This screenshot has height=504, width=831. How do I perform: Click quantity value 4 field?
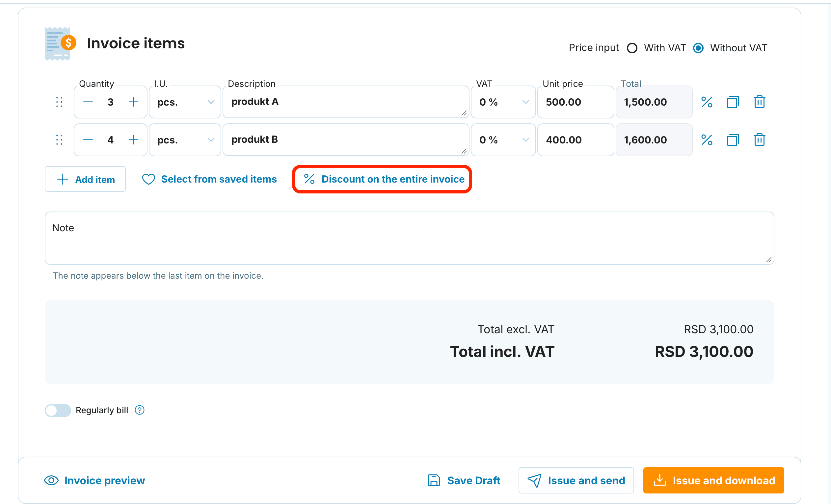point(110,140)
